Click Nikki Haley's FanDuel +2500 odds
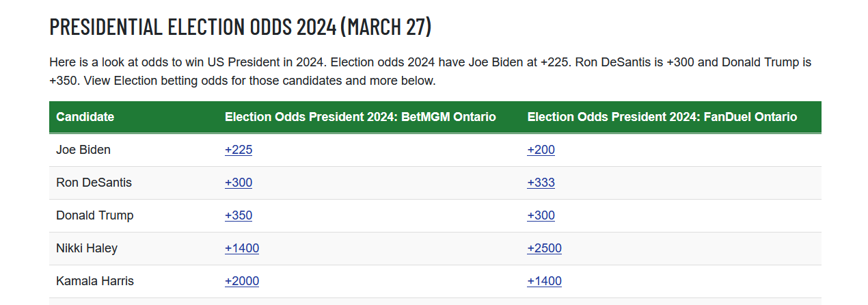The image size is (868, 305). (544, 248)
